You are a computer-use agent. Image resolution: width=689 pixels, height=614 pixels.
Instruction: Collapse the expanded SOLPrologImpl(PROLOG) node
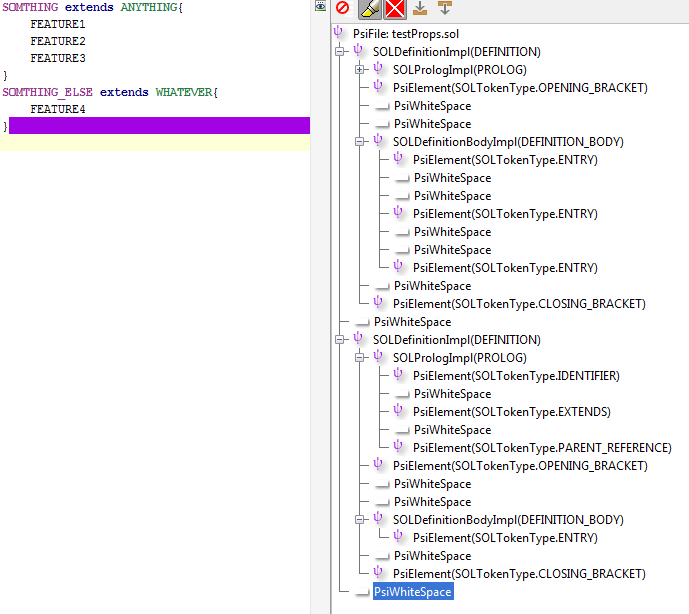[x=359, y=358]
